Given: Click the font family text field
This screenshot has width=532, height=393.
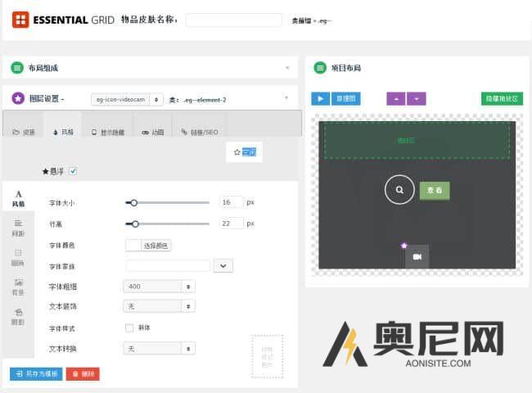Looking at the screenshot, I should pyautogui.click(x=168, y=266).
